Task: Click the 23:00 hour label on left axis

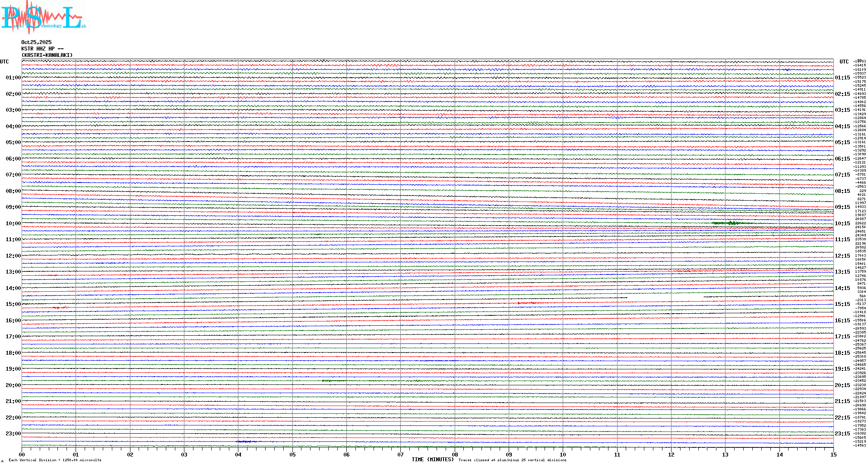Action: tap(13, 434)
